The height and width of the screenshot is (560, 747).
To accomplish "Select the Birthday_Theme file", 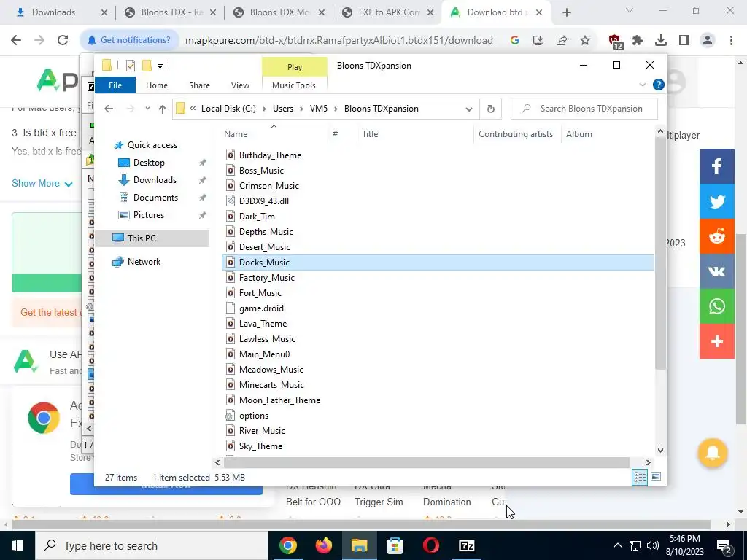I will coord(270,155).
